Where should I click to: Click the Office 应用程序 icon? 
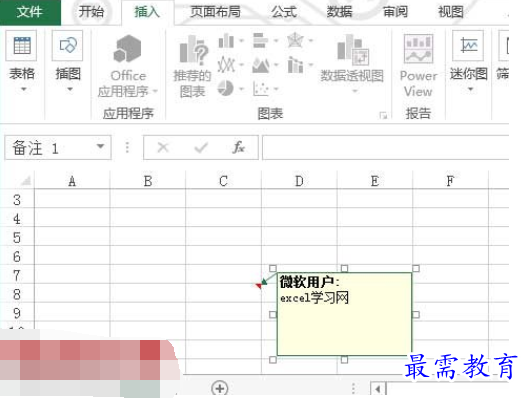point(128,49)
